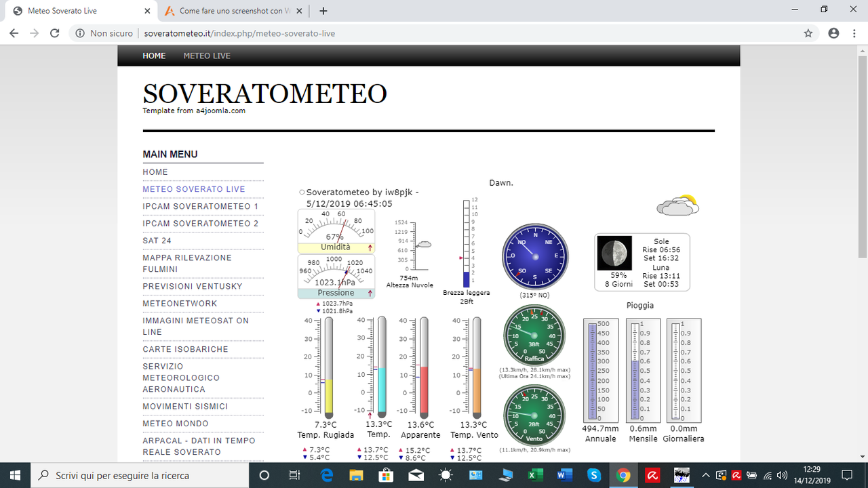Switch to the METEO LIVE menu item
Image resolution: width=868 pixels, height=488 pixels.
[207, 56]
